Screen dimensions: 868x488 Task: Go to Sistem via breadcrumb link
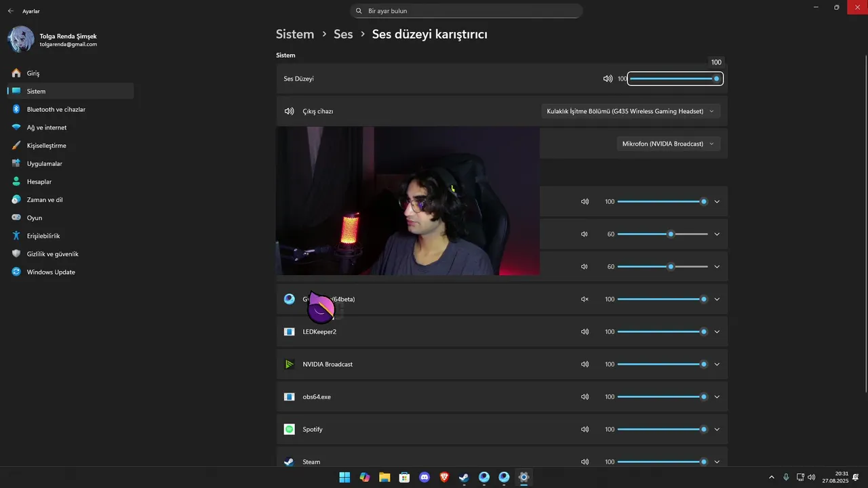295,34
